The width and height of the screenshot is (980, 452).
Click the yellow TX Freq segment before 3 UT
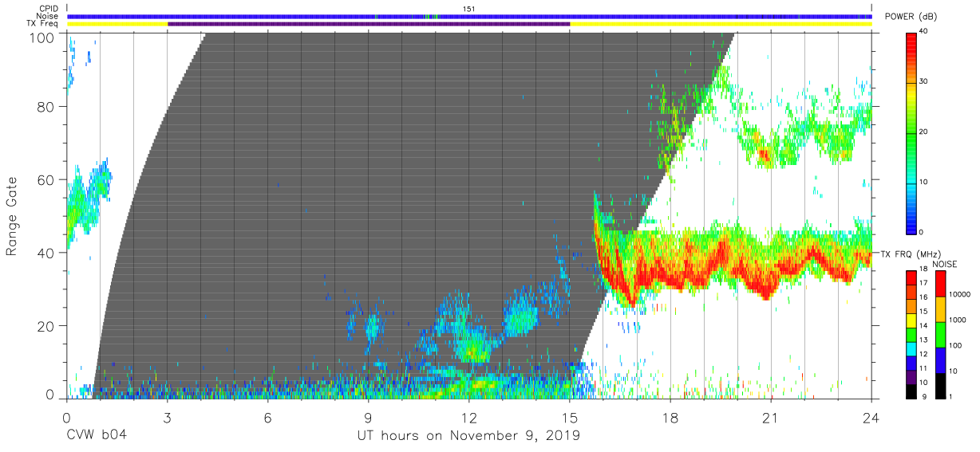coord(117,24)
